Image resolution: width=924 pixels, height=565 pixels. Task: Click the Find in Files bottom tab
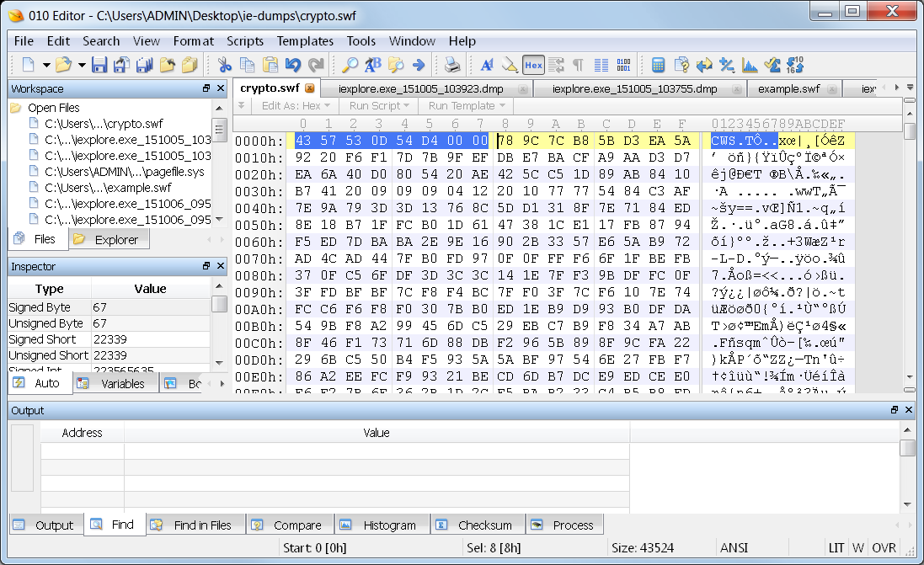point(195,525)
